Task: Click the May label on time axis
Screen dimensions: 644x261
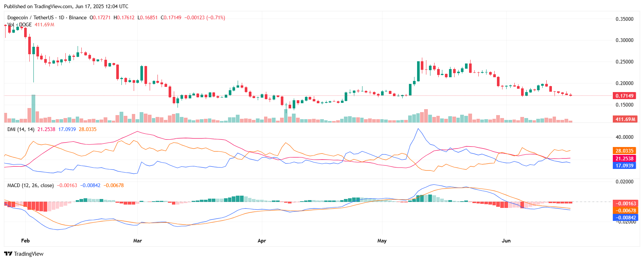Action: 382,241
